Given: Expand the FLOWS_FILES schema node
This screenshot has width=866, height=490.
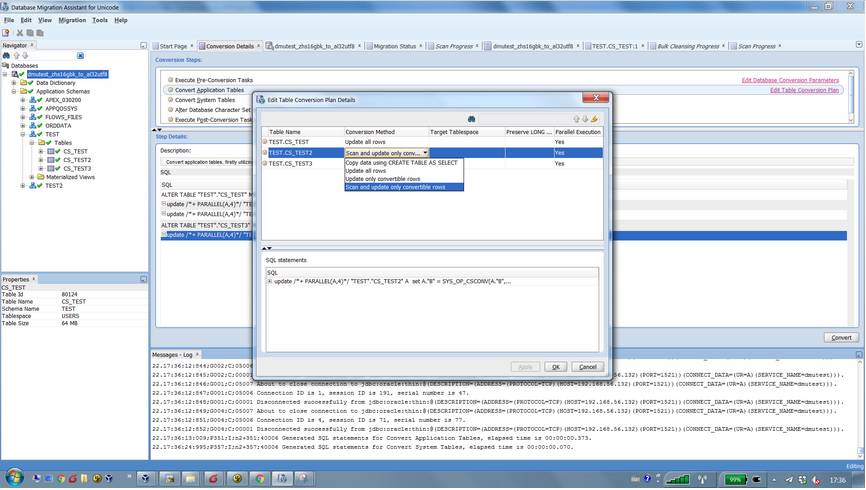Looking at the screenshot, I should pyautogui.click(x=23, y=117).
